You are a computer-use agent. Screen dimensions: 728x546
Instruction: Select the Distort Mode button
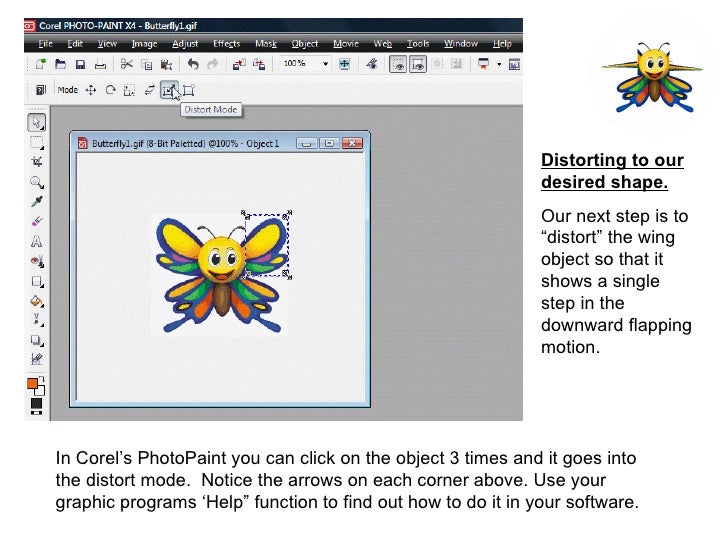point(169,90)
